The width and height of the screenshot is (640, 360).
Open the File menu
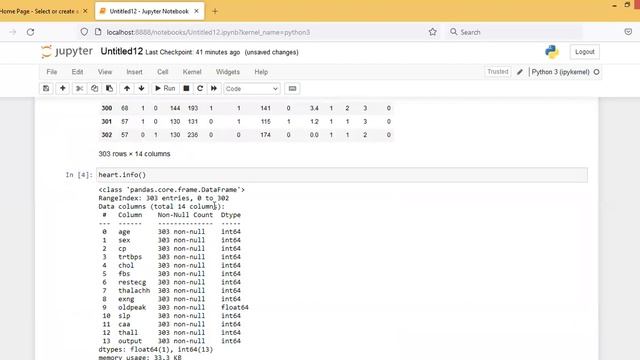52,72
